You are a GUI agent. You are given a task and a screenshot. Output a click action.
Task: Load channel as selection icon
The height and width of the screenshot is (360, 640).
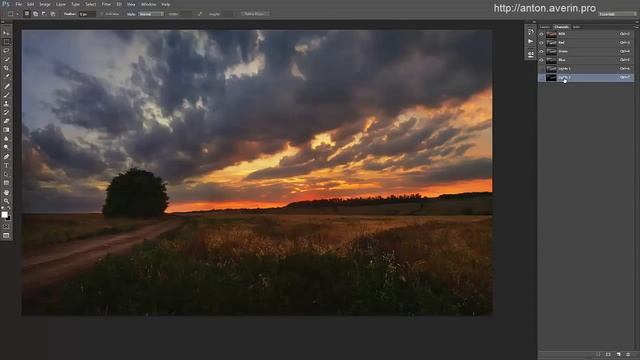coord(598,354)
